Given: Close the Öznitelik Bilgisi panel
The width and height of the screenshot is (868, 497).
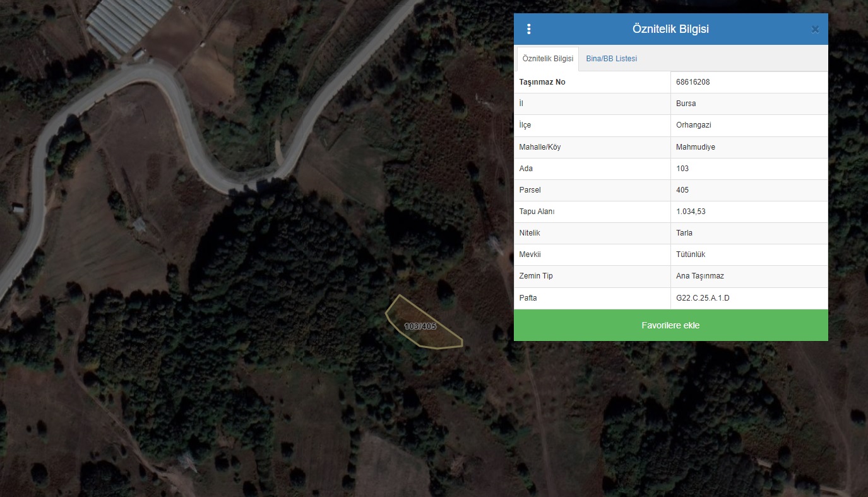Looking at the screenshot, I should 815,29.
